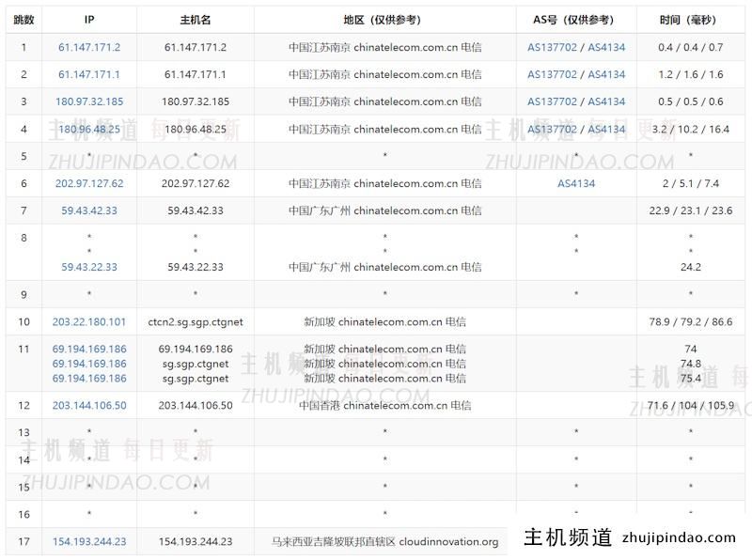Viewport: 752px width, 560px height.
Task: Open AS4134 link in hop 3 row
Action: pos(606,101)
